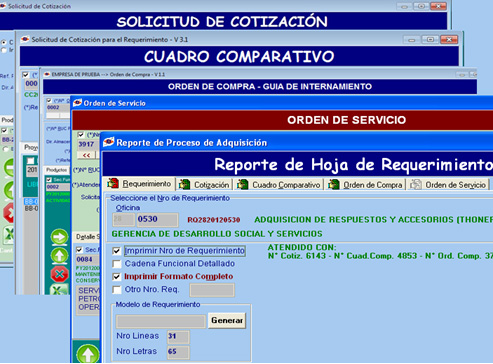Screen dimensions: 493x364
Task: Click the Requerimiento tab's red folder icon
Action: [x=113, y=183]
